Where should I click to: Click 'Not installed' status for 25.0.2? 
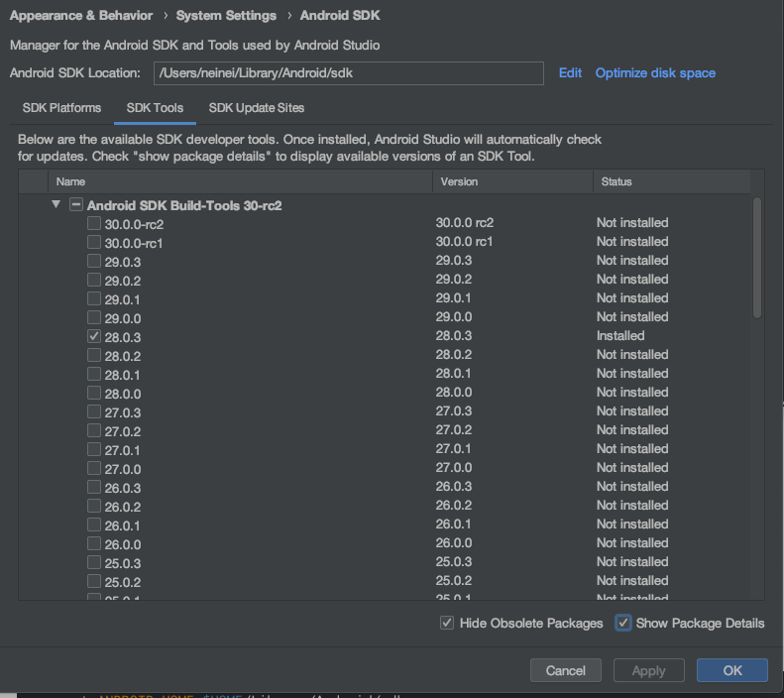click(x=632, y=580)
